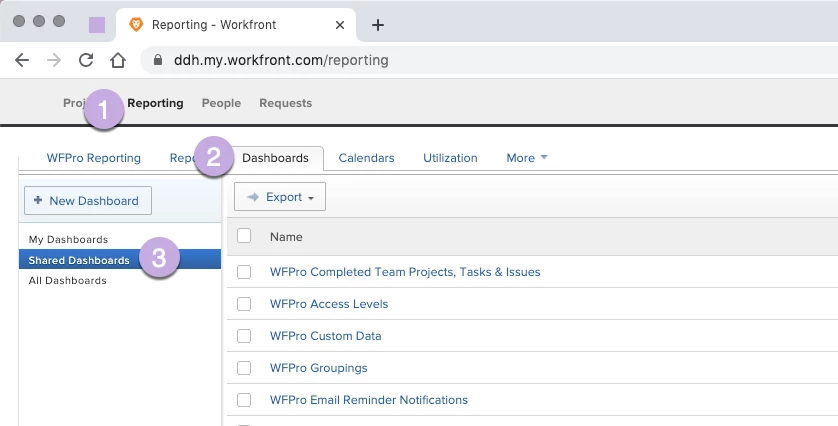The height and width of the screenshot is (426, 838).
Task: Click the New Dashboard button
Action: [x=88, y=201]
